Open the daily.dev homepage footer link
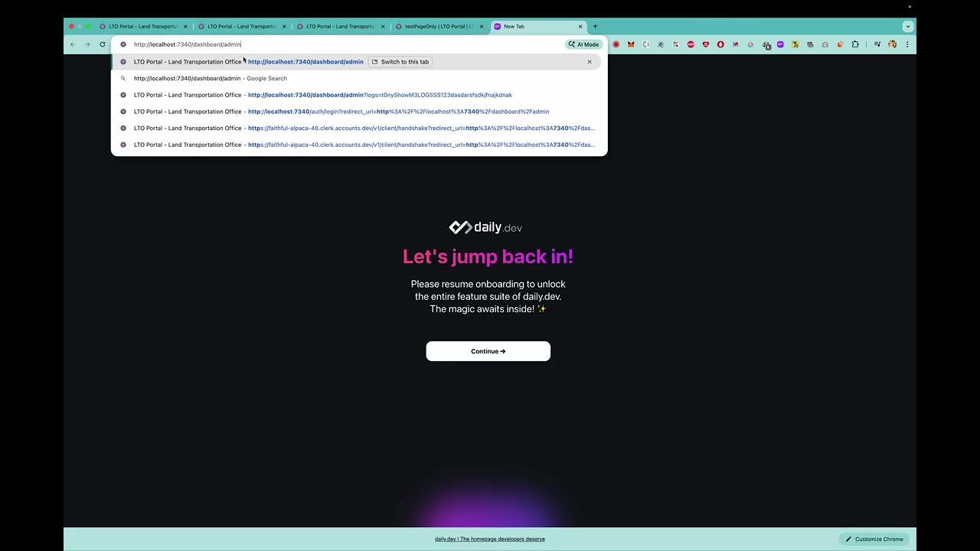This screenshot has width=980, height=551. pos(490,539)
